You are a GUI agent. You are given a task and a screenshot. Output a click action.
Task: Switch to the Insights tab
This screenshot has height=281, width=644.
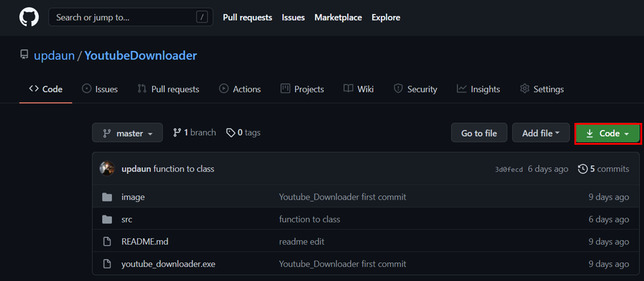pos(479,89)
